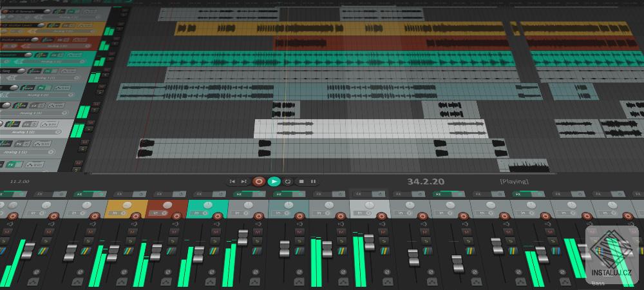The height and width of the screenshot is (290, 644).
Task: Click the [Playing] status text
Action: tap(514, 182)
